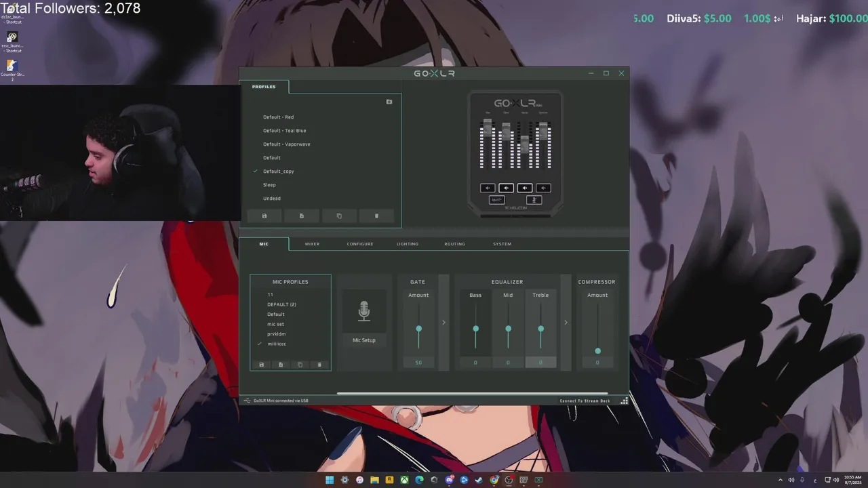
Task: Toggle the System channel mute button on device
Action: point(543,188)
